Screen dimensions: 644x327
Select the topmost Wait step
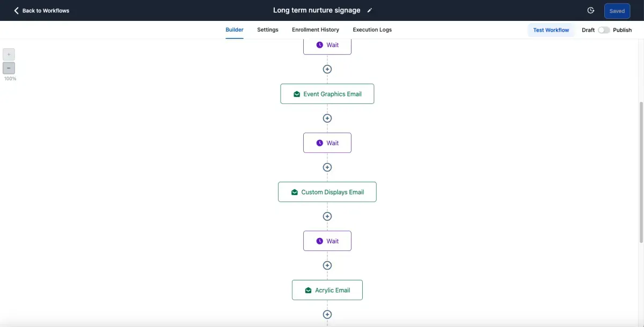click(x=327, y=46)
